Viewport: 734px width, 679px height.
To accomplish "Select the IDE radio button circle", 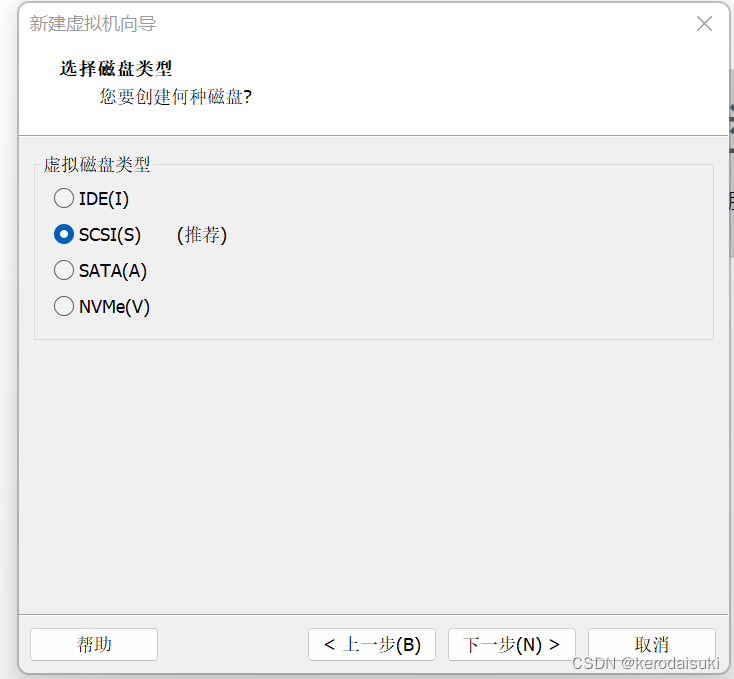I will click(64, 199).
